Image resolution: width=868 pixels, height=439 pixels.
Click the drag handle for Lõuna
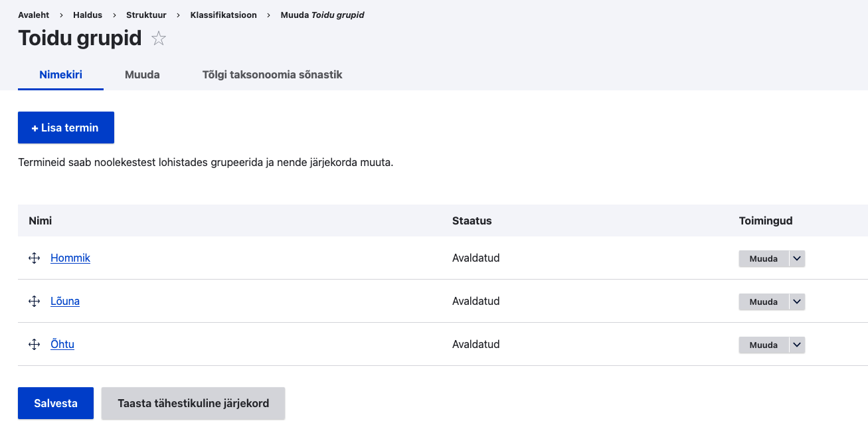35,302
